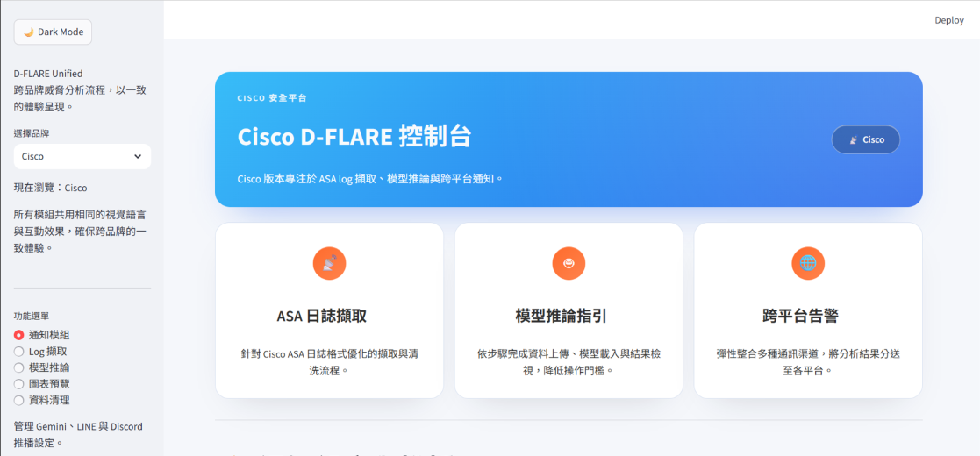
Task: Click the Cisco D-FLARE 控制台 banner heading
Action: [x=354, y=137]
